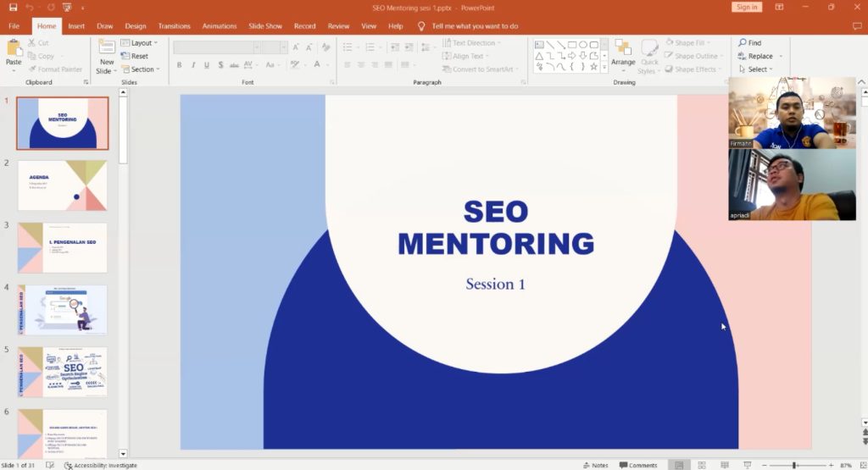Click the Arrange icon
Image resolution: width=868 pixels, height=470 pixels.
(x=623, y=48)
